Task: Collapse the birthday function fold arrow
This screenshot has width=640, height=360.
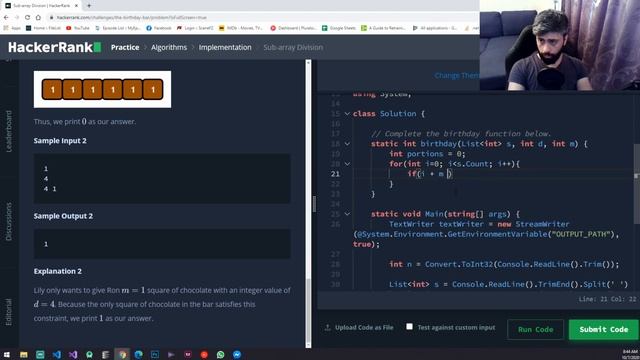Action: (x=347, y=144)
